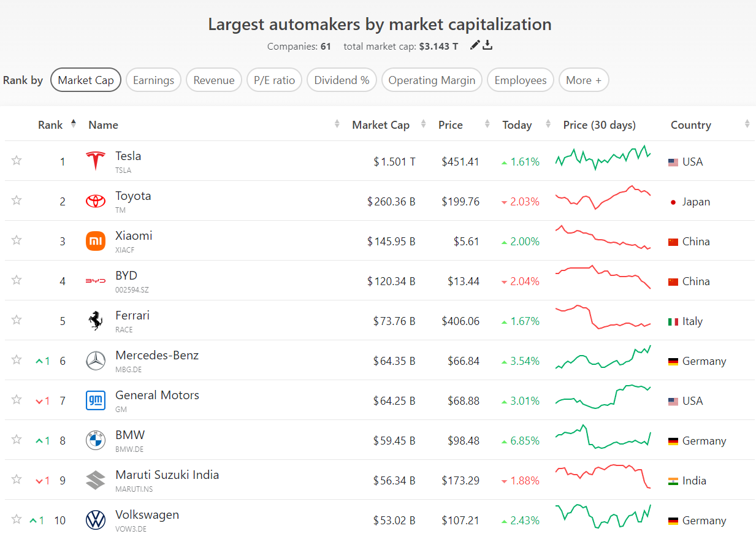Open the Toyota company link
This screenshot has width=756, height=539.
tap(133, 196)
